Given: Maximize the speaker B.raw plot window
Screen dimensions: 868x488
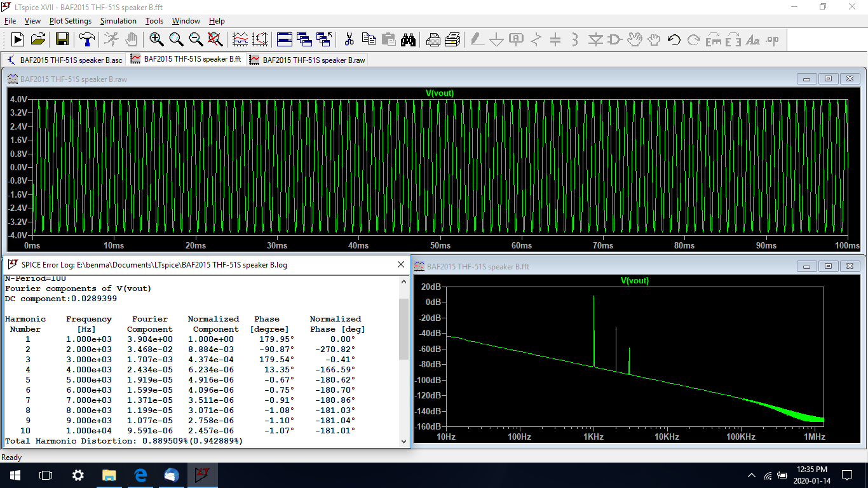Looking at the screenshot, I should 828,79.
